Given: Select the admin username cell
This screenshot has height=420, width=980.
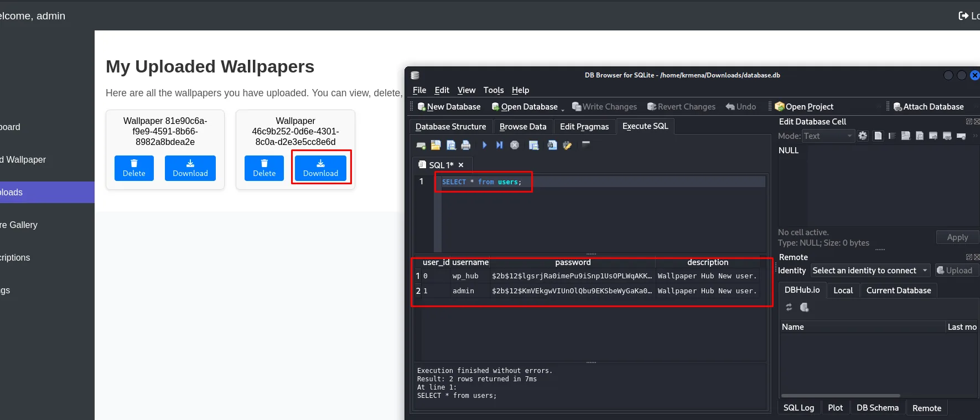Looking at the screenshot, I should 470,291.
